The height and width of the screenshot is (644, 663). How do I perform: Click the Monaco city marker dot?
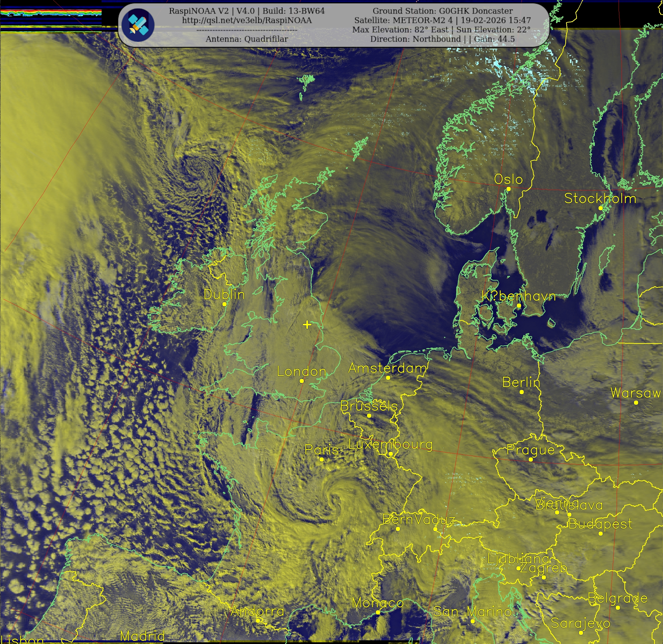378,612
